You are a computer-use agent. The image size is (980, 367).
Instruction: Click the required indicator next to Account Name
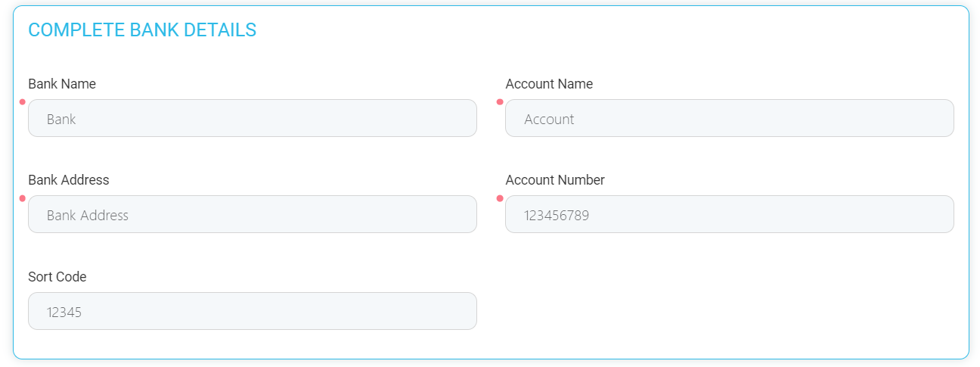[500, 102]
